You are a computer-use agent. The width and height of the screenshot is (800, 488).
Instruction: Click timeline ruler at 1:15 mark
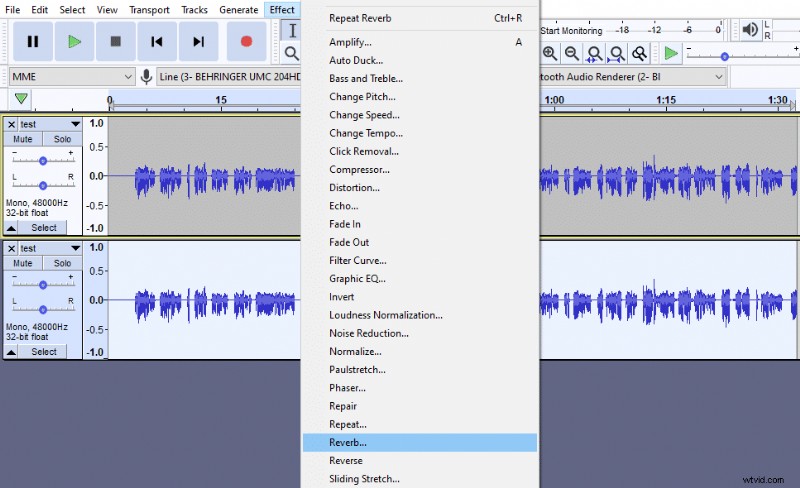(x=666, y=100)
